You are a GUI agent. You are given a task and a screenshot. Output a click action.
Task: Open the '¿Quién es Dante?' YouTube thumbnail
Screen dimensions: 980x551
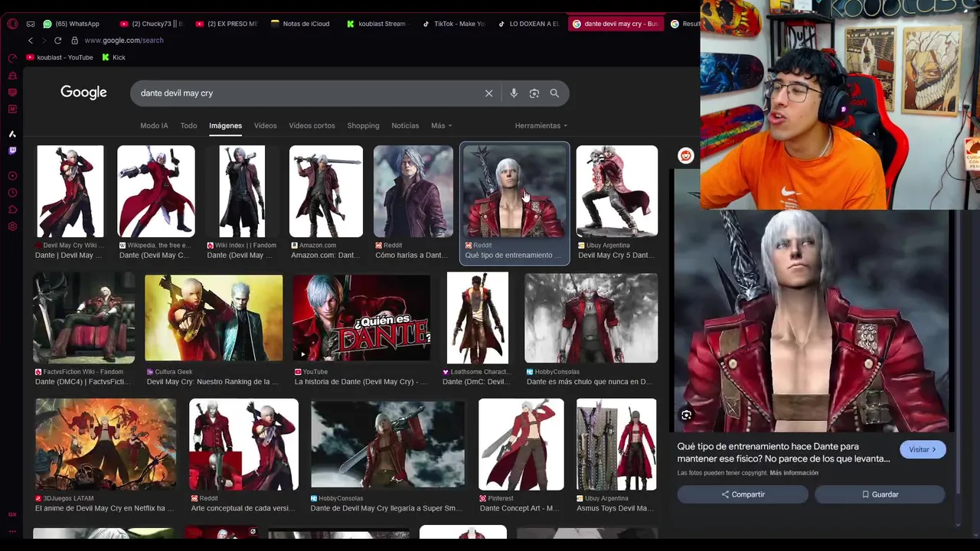(361, 318)
